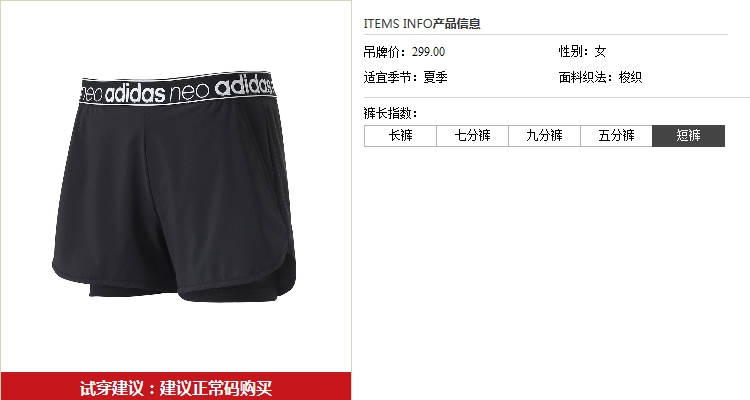This screenshot has width=750, height=400.
Task: Select the 五分裤 length option
Action: (x=617, y=136)
